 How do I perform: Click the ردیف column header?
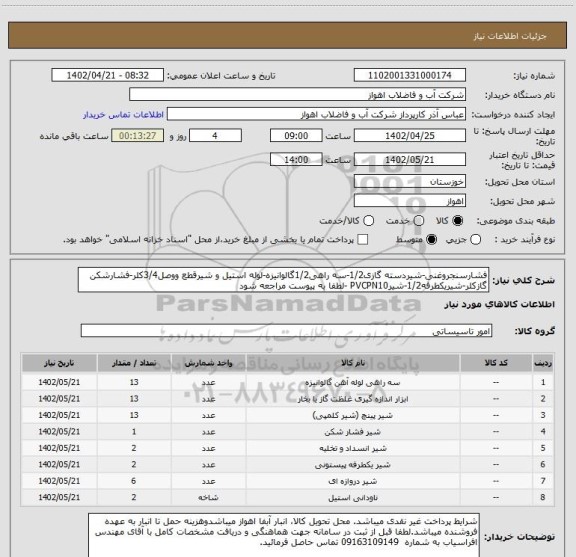(x=543, y=363)
